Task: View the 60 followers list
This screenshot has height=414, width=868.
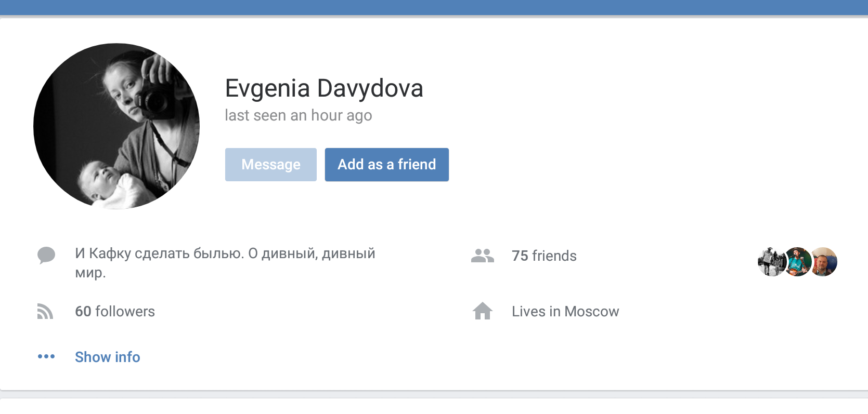Action: (x=115, y=311)
